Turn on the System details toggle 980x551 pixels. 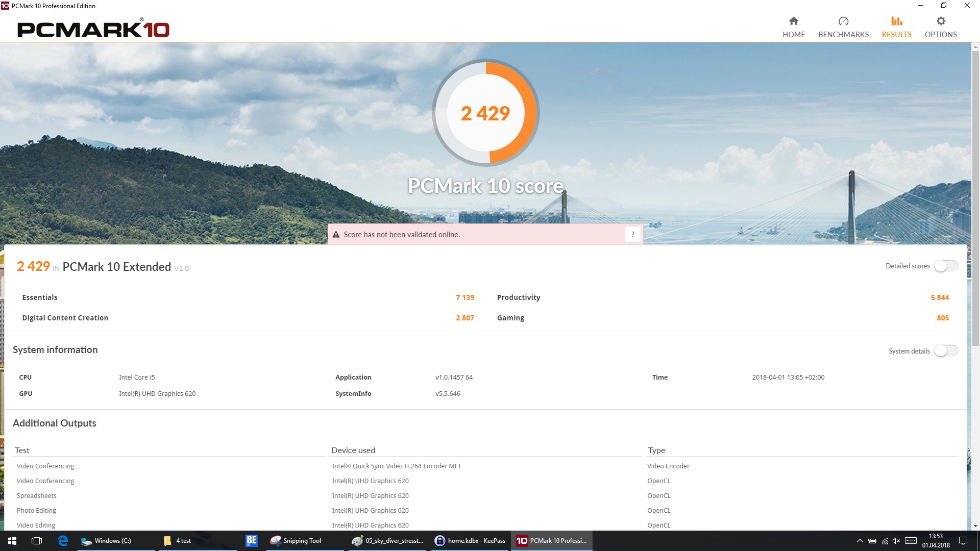[945, 351]
